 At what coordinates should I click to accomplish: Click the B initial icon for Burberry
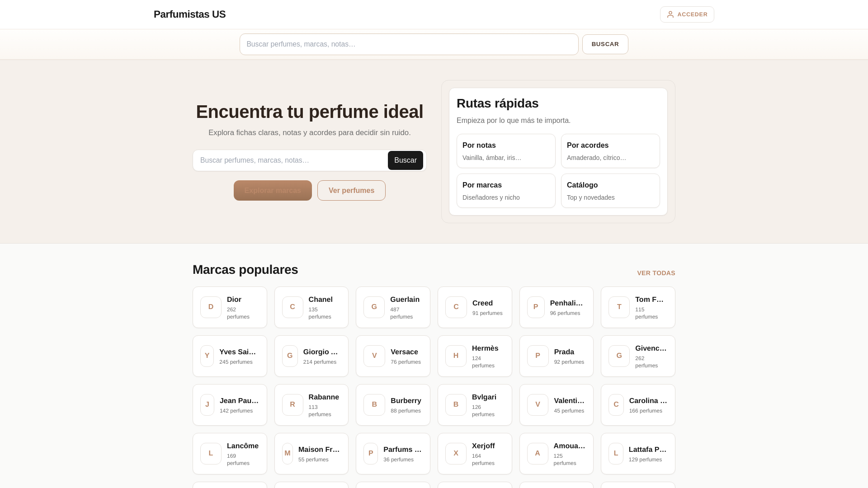tap(374, 405)
